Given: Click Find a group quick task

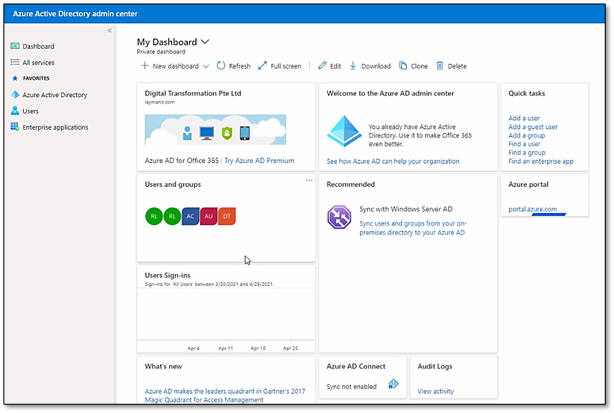Looking at the screenshot, I should click(527, 153).
